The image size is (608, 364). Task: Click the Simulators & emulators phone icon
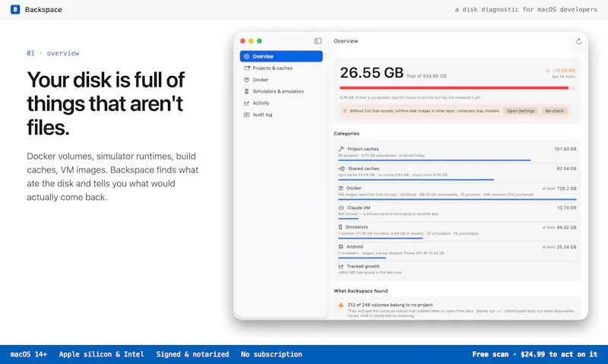246,91
